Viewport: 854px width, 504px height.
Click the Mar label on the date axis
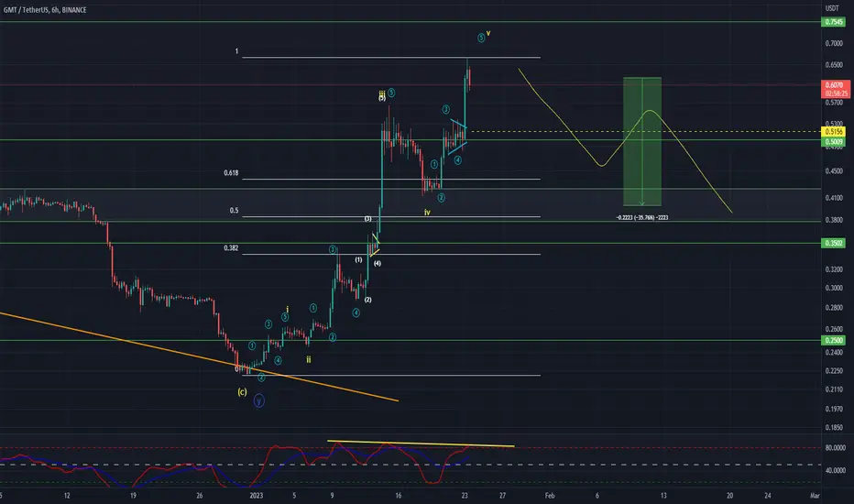[815, 495]
